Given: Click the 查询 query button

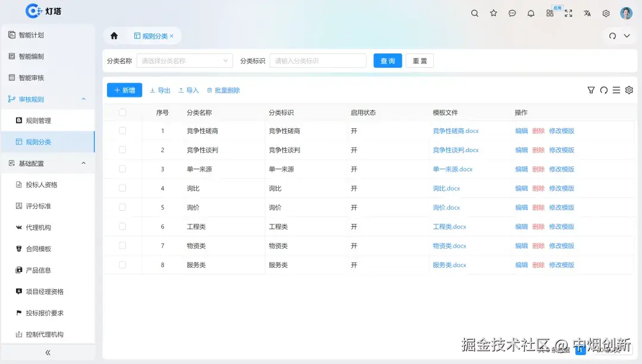Looking at the screenshot, I should (x=388, y=61).
